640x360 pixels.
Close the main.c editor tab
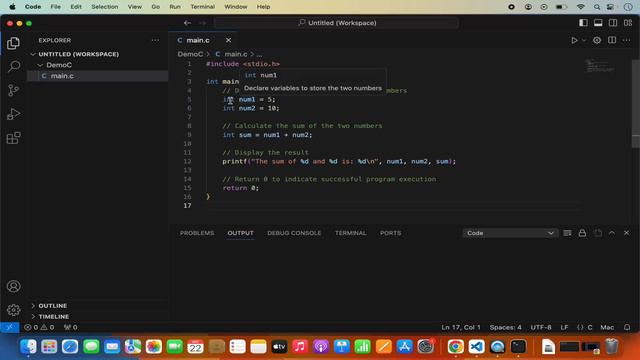(228, 40)
